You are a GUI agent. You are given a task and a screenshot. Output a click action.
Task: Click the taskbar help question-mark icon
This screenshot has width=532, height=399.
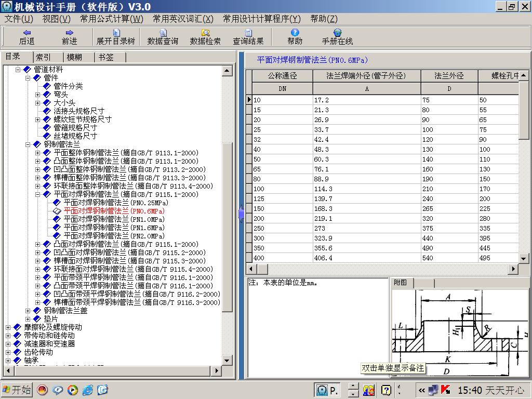(x=386, y=390)
